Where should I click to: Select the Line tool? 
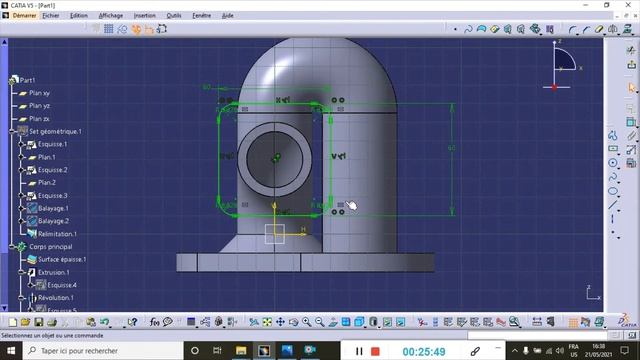613,205
